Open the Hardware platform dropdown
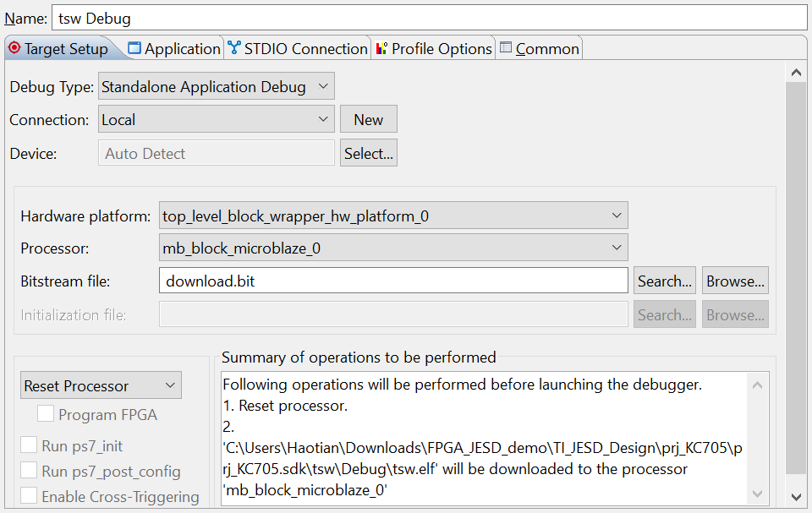This screenshot has width=812, height=513. (x=393, y=216)
